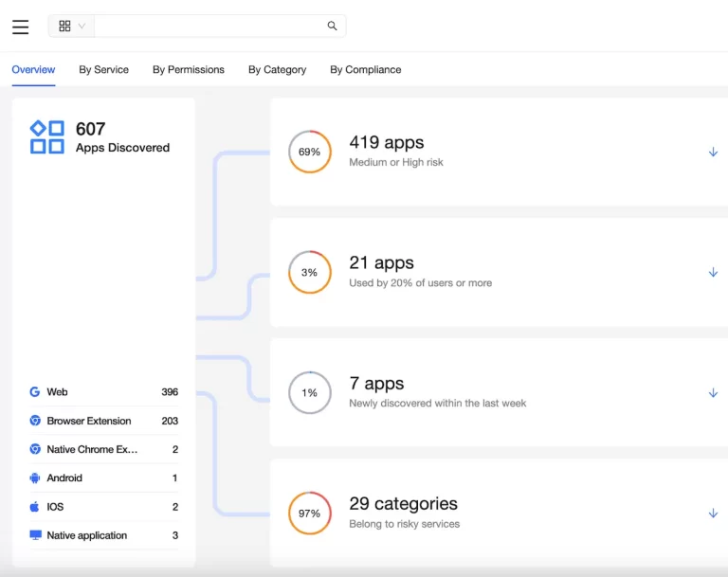Click the 419 apps heading

[x=386, y=143]
